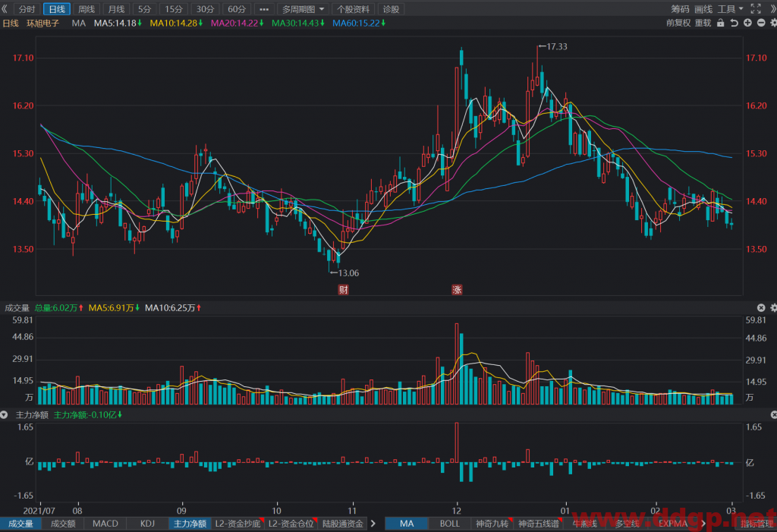Image resolution: width=777 pixels, height=532 pixels.
Task: Click the 成交量 volume panel title
Action: coord(17,308)
